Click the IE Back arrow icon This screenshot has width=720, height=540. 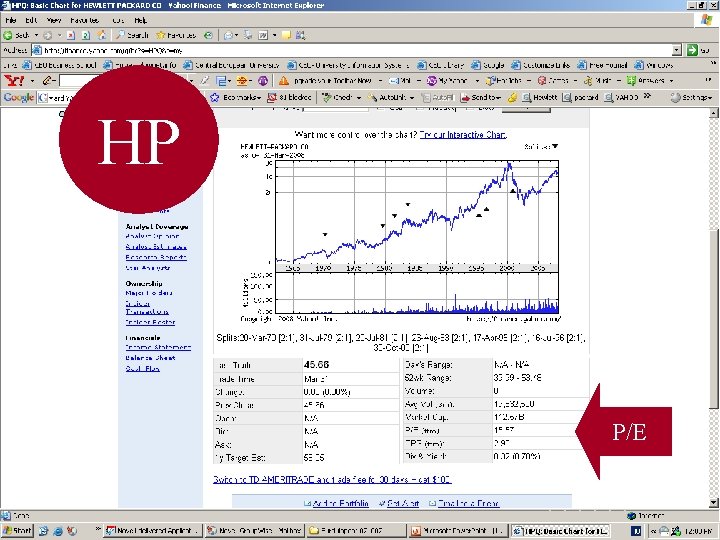(8, 35)
